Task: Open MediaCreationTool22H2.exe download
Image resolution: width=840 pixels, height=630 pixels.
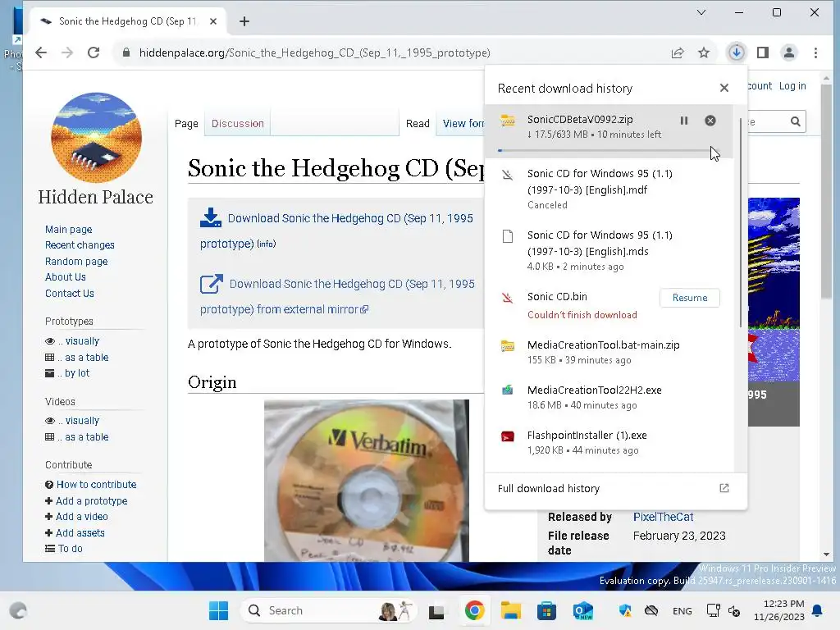Action: click(x=609, y=397)
